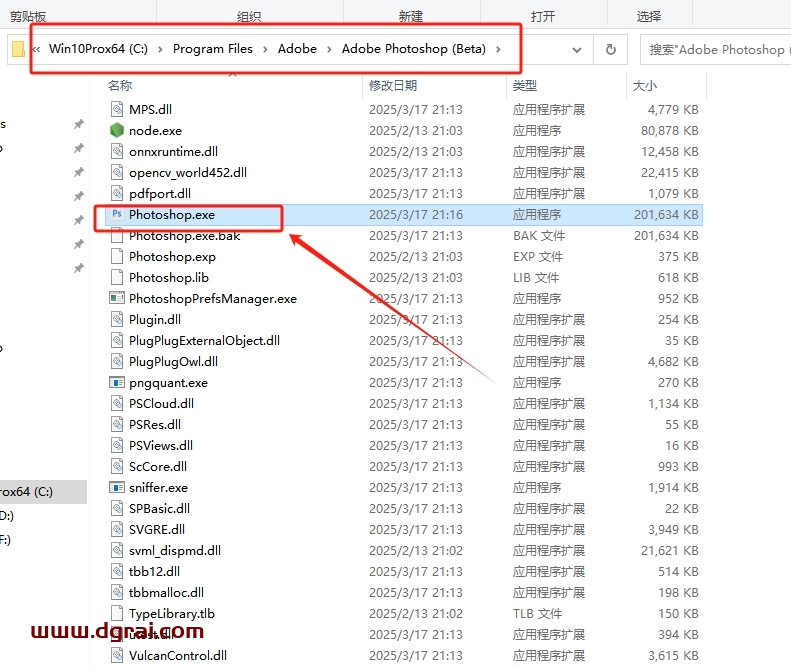The width and height of the screenshot is (791, 668).
Task: Click the 2025/3/17 21:16 date cell
Action: pyautogui.click(x=416, y=214)
